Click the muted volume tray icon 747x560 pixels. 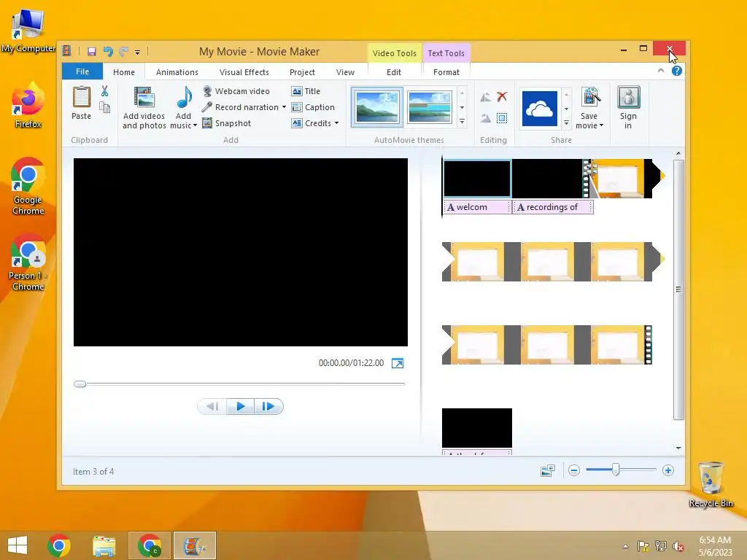point(678,546)
